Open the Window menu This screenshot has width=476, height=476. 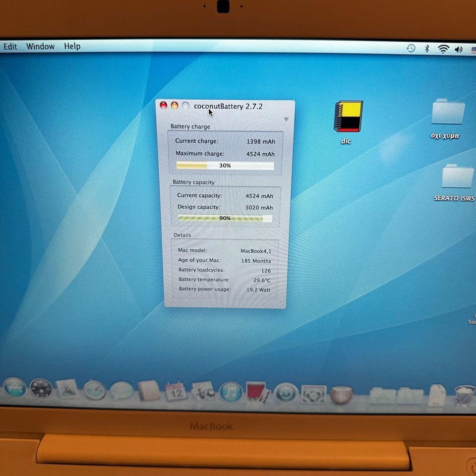(40, 47)
